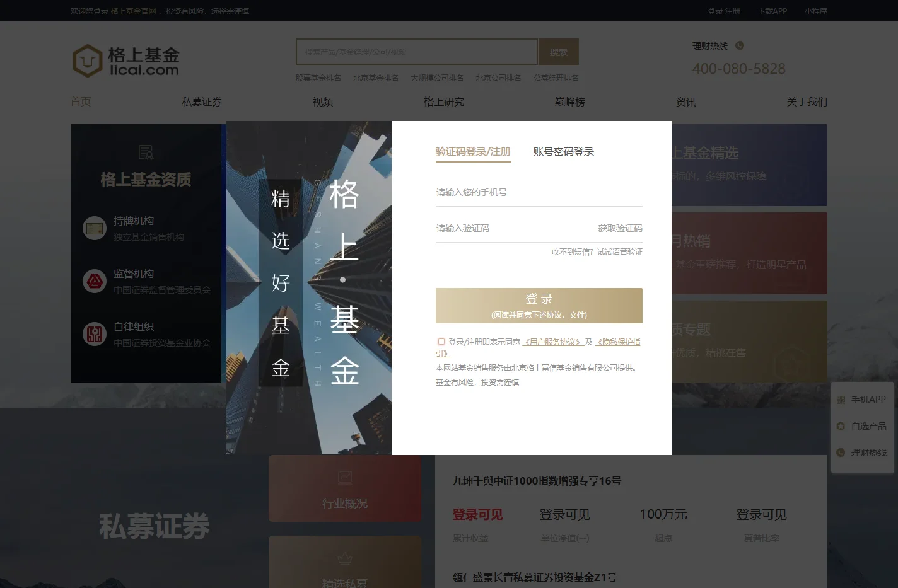Click the 公募经理排名 quick link

point(556,78)
